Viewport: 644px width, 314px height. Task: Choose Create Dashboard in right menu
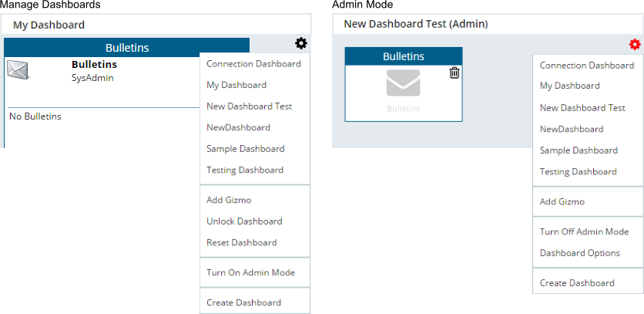point(577,283)
